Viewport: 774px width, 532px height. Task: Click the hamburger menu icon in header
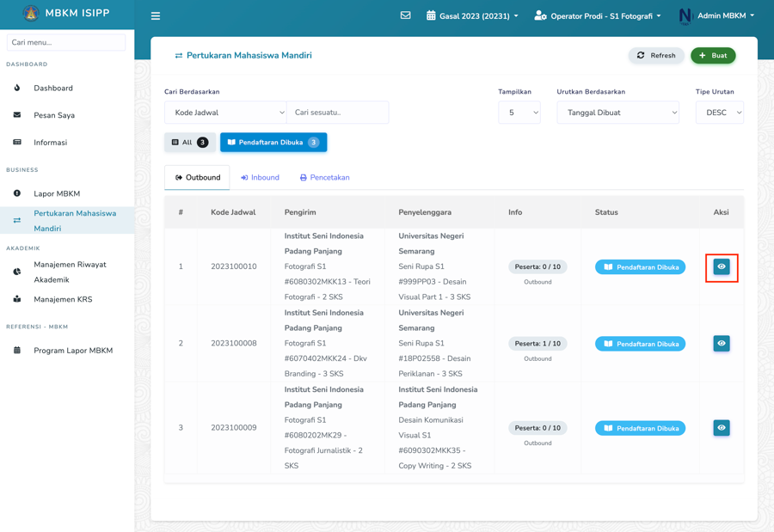pos(156,15)
